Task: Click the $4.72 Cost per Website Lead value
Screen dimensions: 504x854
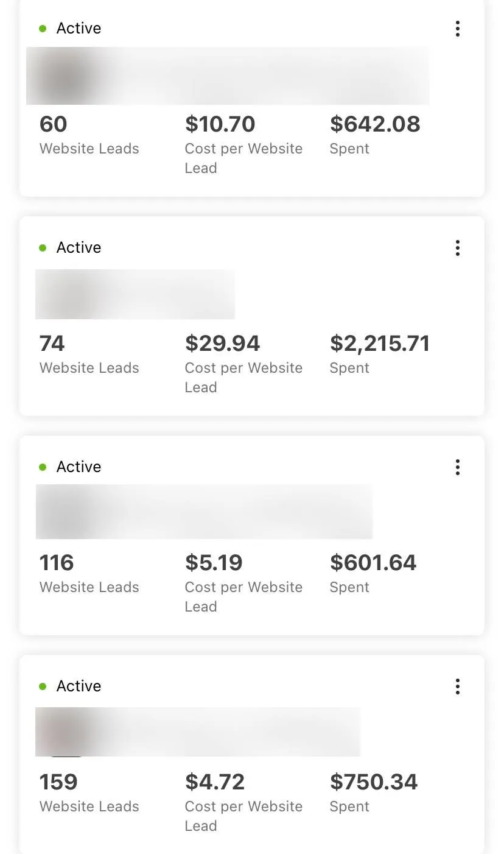Action: point(215,782)
